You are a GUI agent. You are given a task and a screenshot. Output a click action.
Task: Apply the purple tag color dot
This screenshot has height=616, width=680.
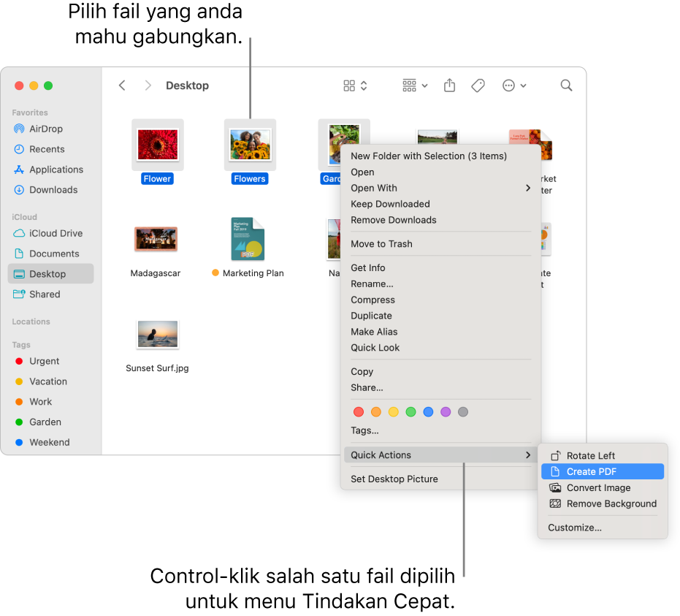tap(446, 411)
